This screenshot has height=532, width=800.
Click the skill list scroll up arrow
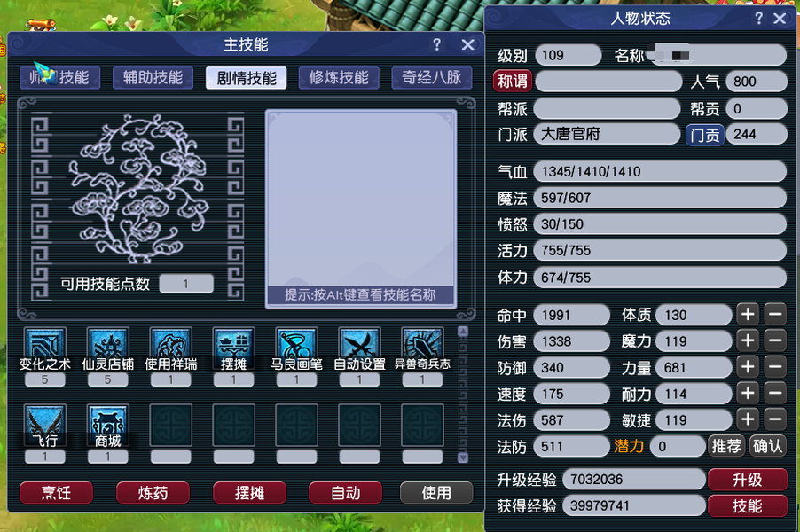point(463,332)
